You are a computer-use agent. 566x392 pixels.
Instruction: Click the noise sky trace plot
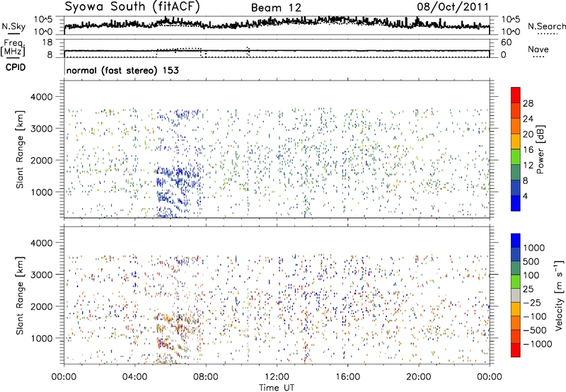pyautogui.click(x=277, y=25)
